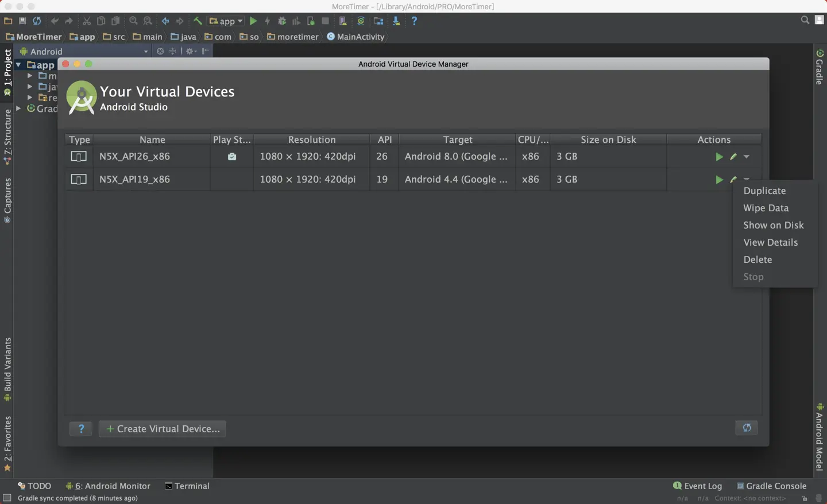827x504 pixels.
Task: Click the Save All floppy disk icon
Action: click(22, 21)
